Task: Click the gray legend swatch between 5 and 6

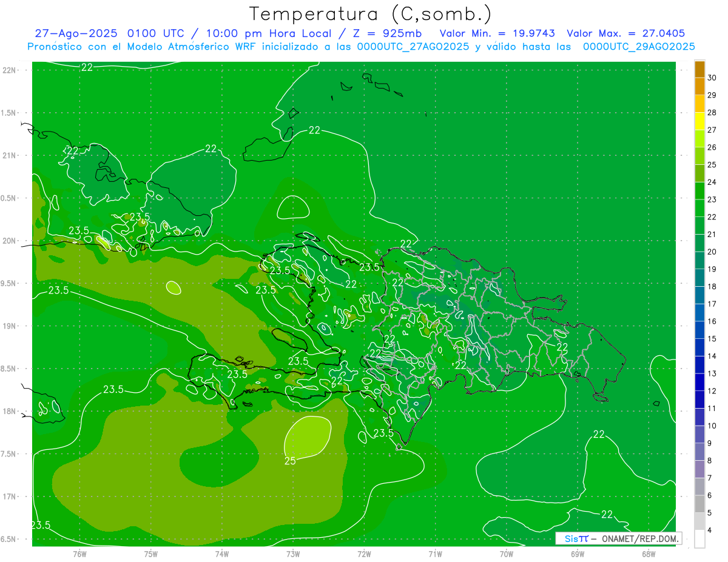Action: [699, 504]
